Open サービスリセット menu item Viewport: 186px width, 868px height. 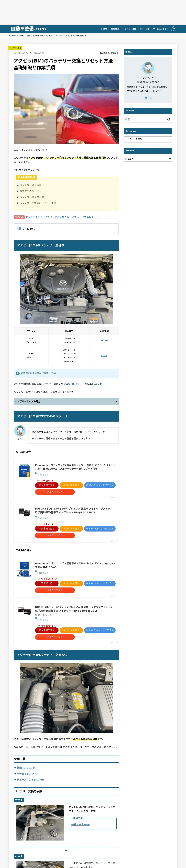(161, 29)
